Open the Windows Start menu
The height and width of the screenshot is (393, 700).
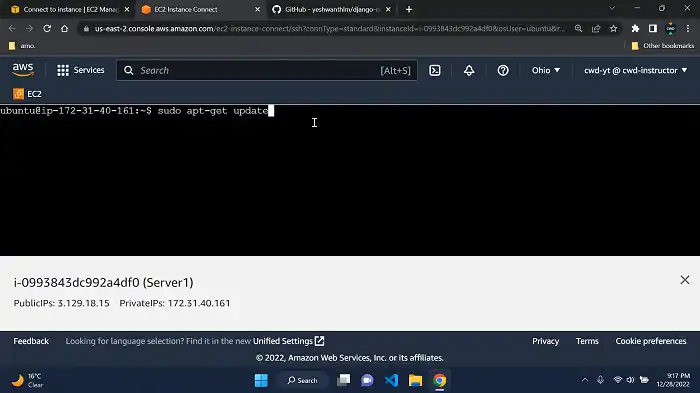coord(261,380)
